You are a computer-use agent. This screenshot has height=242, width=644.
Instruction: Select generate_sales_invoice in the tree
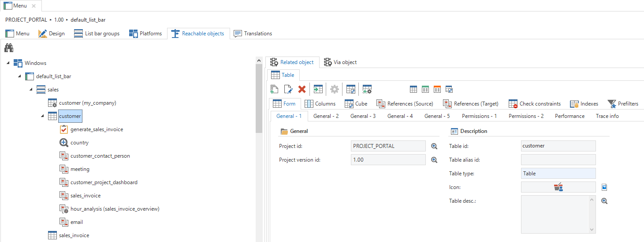coord(97,129)
